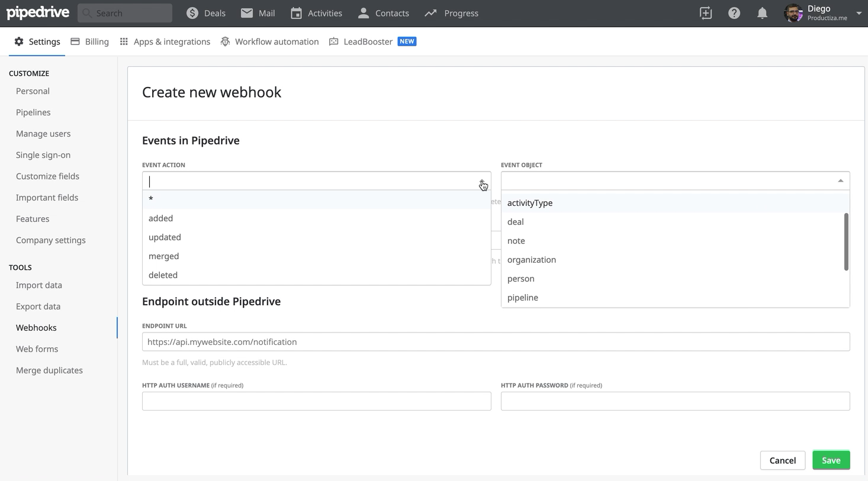The width and height of the screenshot is (868, 481).
Task: Open the notifications bell
Action: coord(762,13)
